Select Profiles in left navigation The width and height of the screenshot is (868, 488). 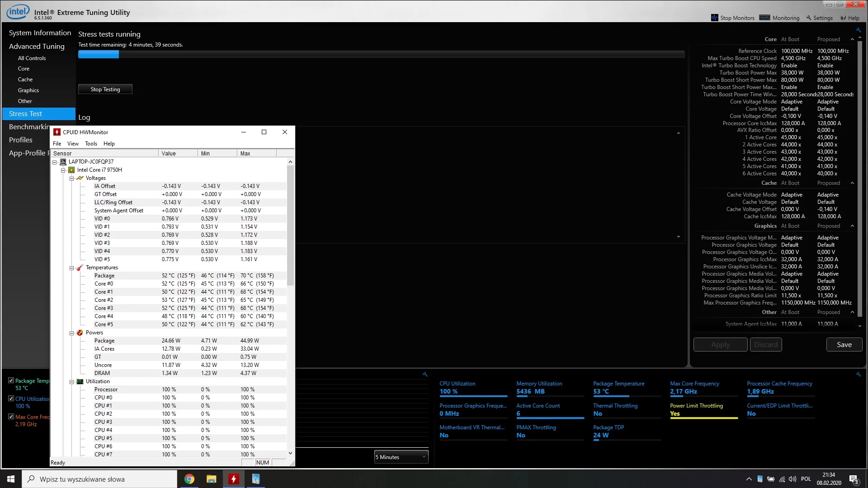(x=21, y=140)
